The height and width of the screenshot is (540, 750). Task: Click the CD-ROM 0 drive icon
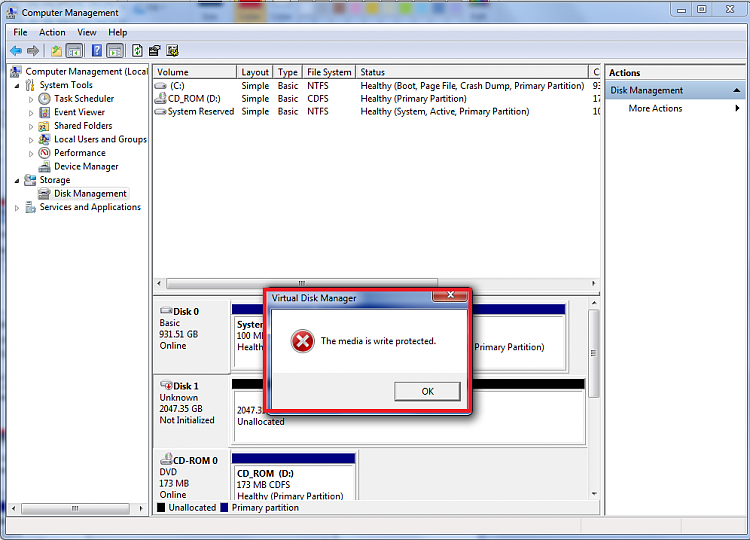pos(166,459)
